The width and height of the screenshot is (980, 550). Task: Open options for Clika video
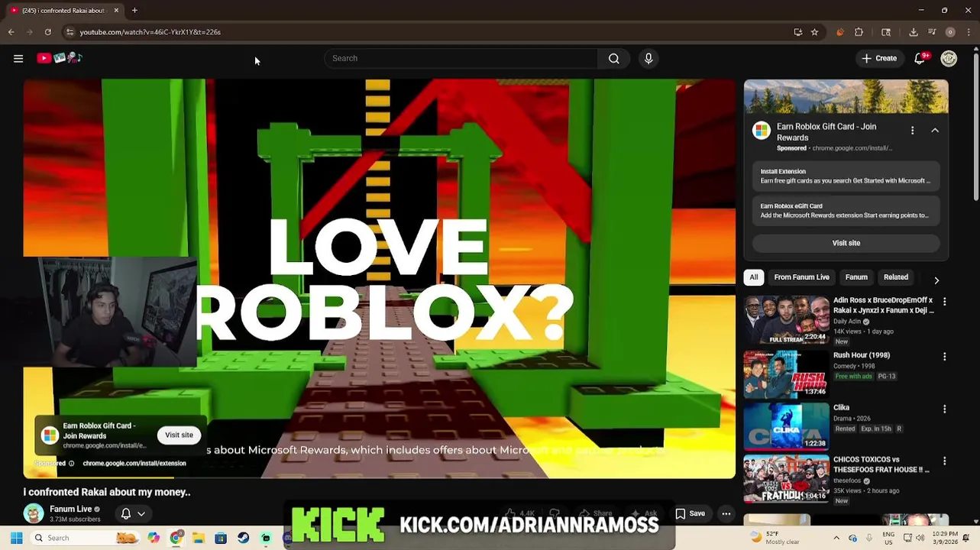tap(944, 409)
